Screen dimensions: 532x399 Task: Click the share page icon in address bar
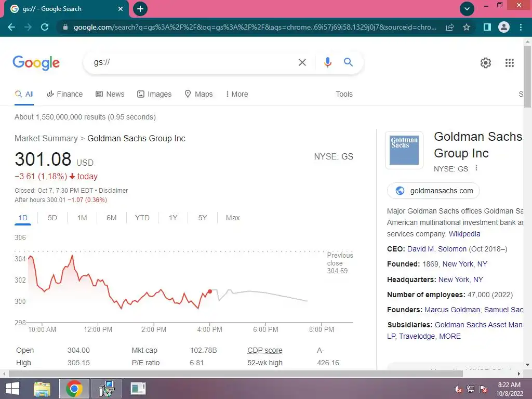(450, 27)
